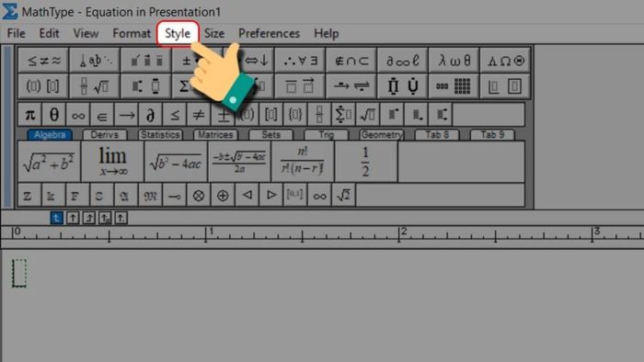Open the Embellishments palette

pos(145,61)
